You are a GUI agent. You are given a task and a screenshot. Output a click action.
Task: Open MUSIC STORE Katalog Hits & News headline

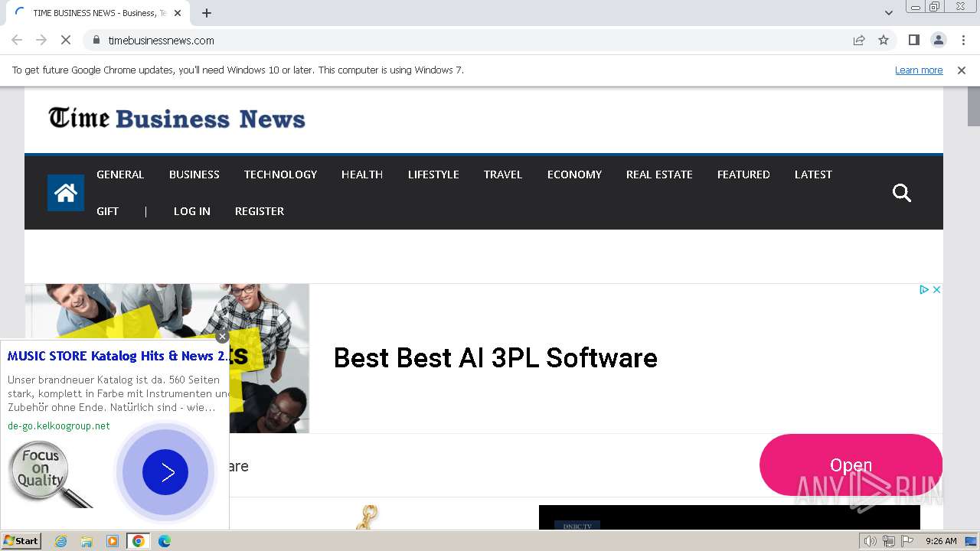point(117,356)
